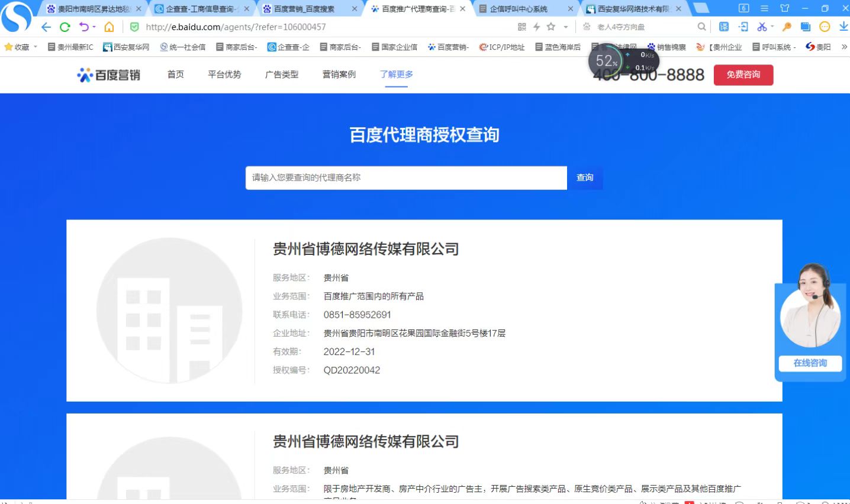850x504 pixels.
Task: Open the 国家企业信 bookmark
Action: tap(395, 47)
